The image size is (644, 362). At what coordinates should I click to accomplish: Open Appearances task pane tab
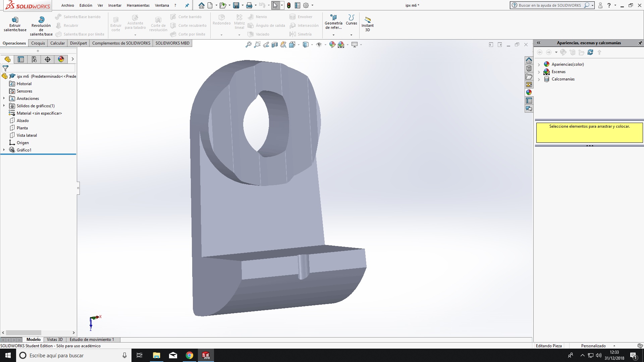529,93
